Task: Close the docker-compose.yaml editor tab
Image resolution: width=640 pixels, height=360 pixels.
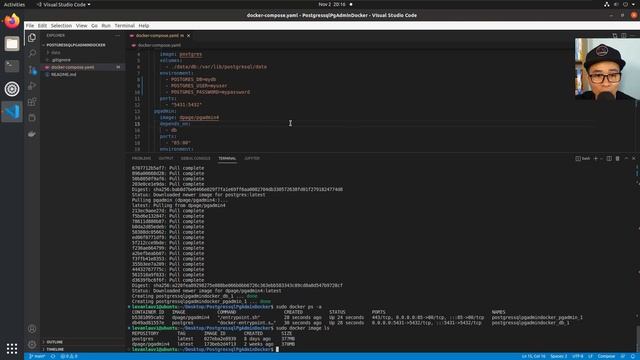Action: click(x=189, y=36)
